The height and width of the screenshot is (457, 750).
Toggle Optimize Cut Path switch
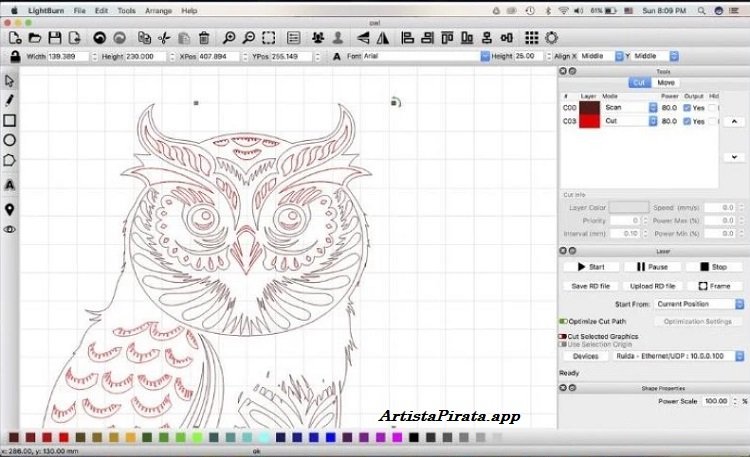click(563, 321)
